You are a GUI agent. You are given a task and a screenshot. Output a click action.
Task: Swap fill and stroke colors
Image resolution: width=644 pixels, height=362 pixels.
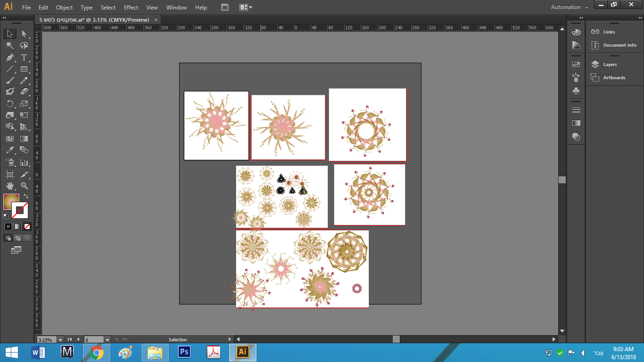[x=26, y=196]
